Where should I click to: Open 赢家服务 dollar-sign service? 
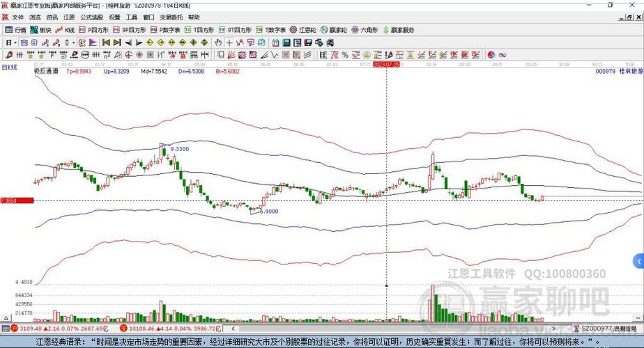pos(399,30)
